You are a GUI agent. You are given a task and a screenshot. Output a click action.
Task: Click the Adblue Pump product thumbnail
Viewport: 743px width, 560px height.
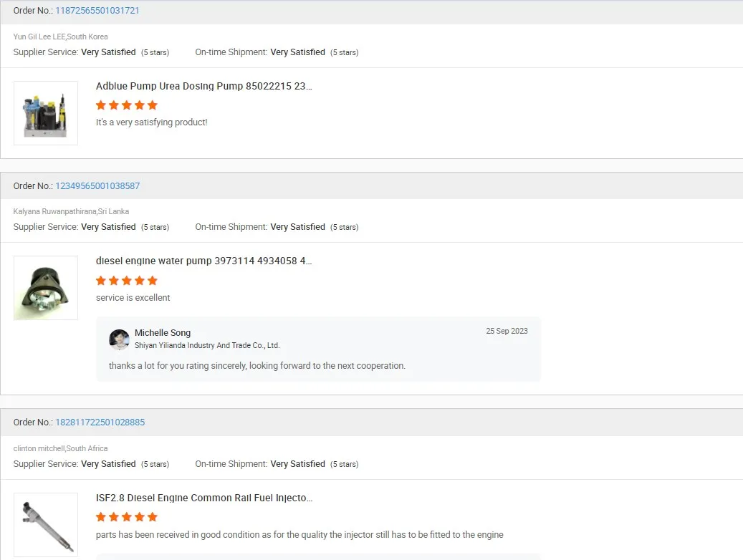tap(46, 113)
